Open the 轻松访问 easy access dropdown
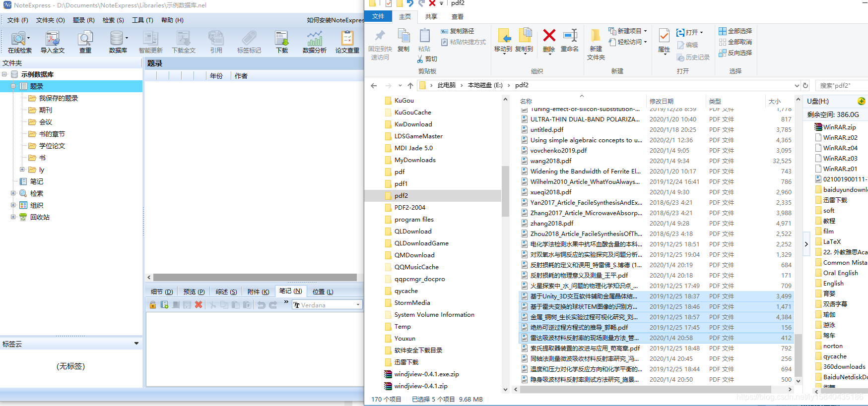This screenshot has width=868, height=406. click(628, 42)
